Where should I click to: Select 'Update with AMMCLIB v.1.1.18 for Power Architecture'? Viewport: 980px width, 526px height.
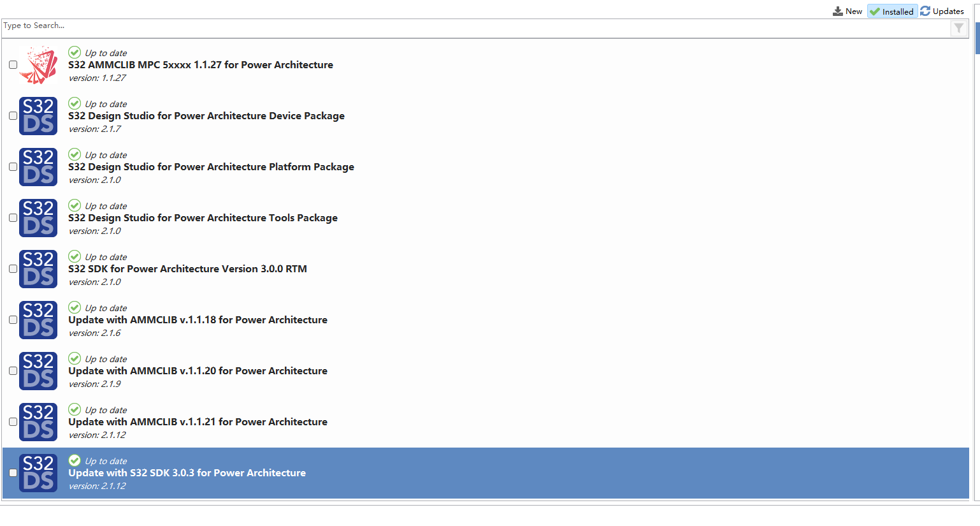point(198,320)
